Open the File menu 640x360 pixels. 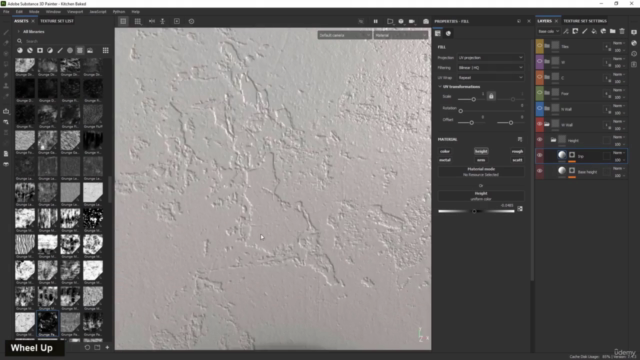coord(6,12)
